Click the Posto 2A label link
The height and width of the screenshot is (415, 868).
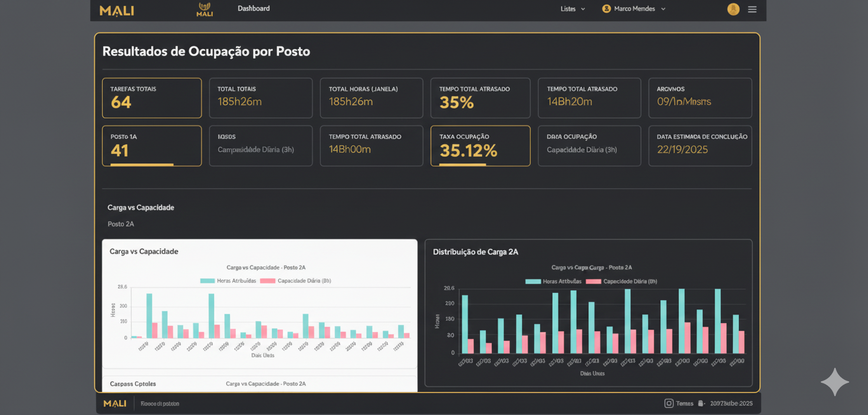[120, 224]
